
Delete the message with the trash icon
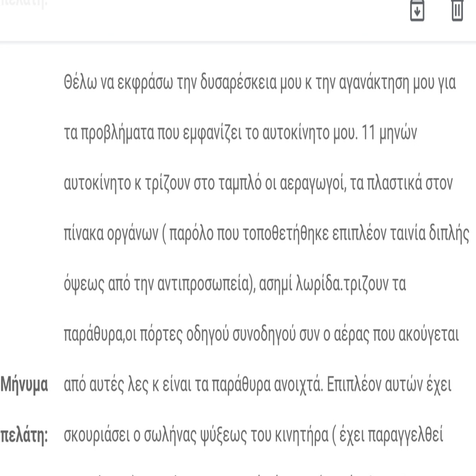click(457, 10)
